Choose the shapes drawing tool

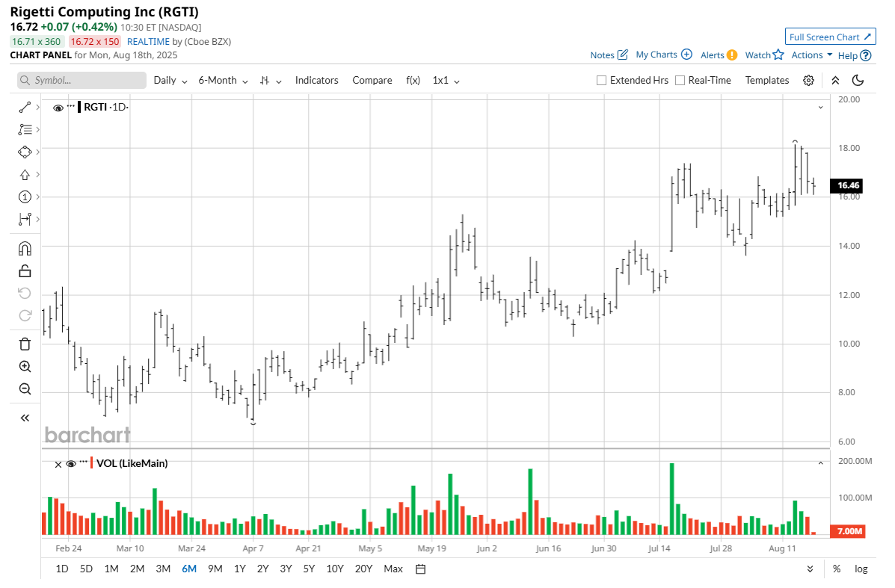[x=25, y=152]
